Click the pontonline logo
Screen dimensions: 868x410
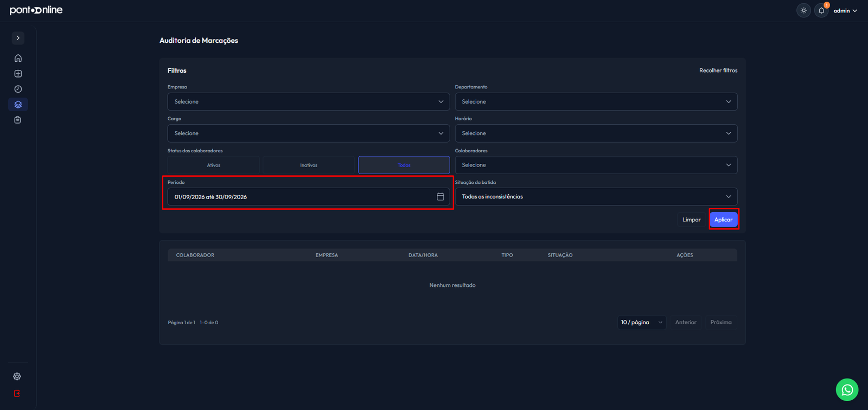(x=36, y=10)
